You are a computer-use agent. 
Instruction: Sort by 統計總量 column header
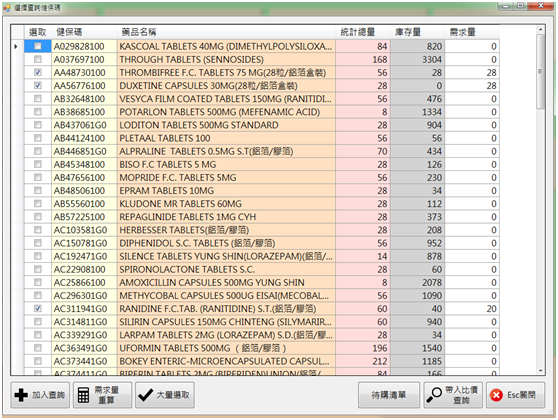point(363,32)
